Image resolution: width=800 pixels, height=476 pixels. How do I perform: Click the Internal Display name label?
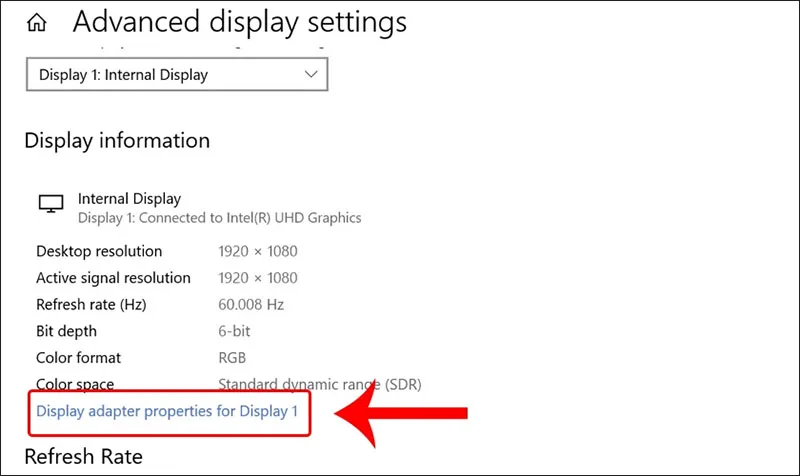click(130, 198)
